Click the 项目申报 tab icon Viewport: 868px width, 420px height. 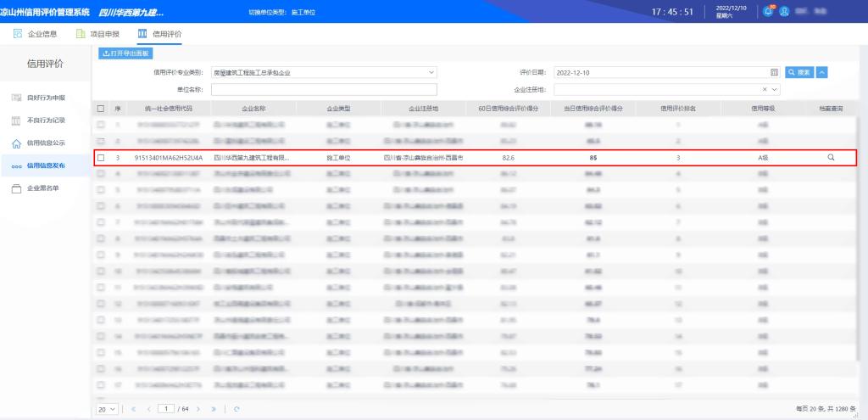point(81,34)
